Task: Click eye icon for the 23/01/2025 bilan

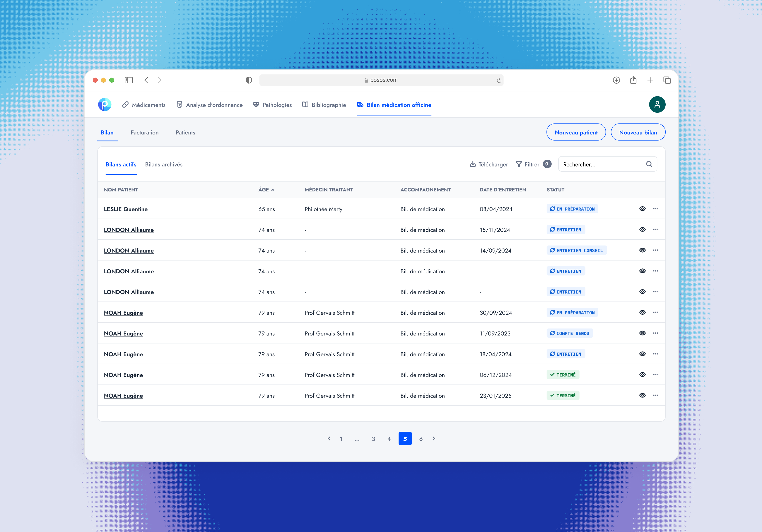Action: (642, 395)
